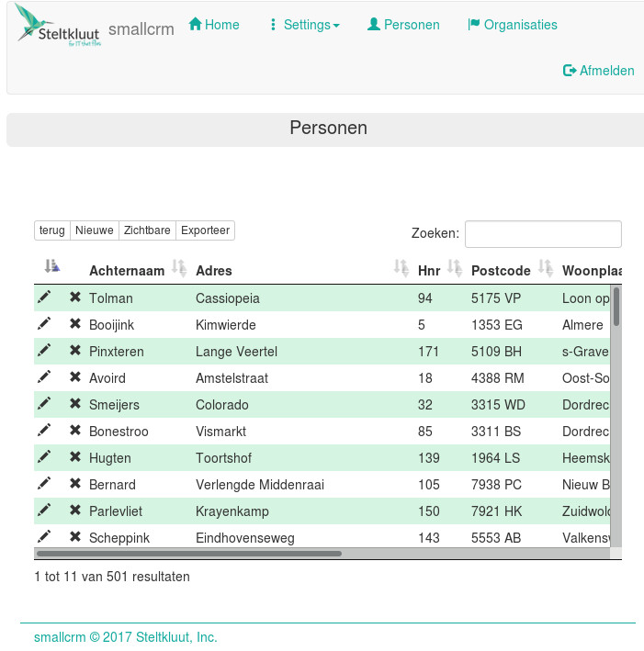Delete the Hugten row

coord(75,456)
